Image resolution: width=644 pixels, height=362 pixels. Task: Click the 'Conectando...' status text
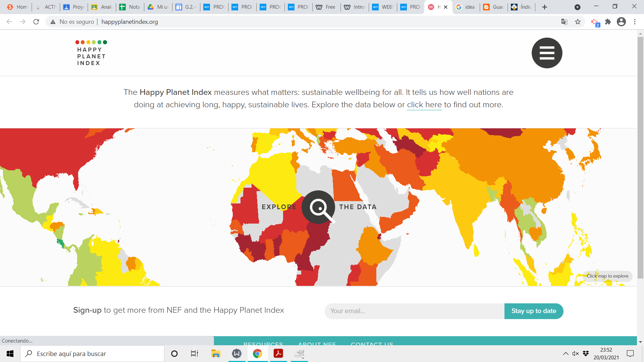tap(17, 341)
